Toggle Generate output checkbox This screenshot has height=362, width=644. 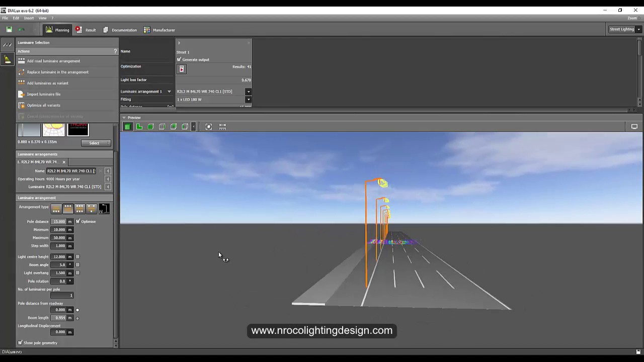pyautogui.click(x=179, y=59)
